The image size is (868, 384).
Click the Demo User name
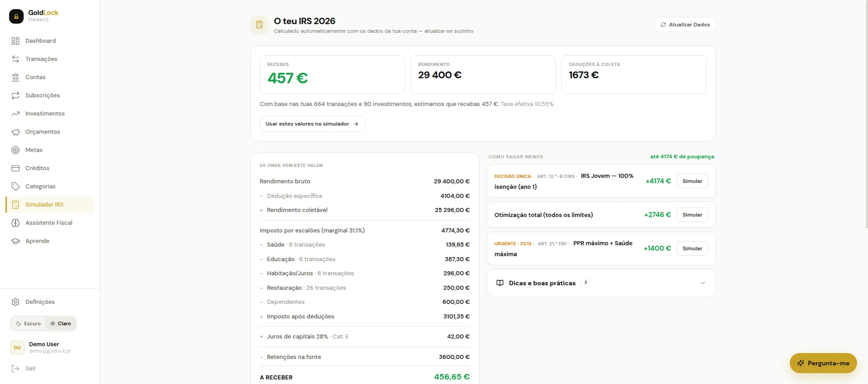pos(44,344)
